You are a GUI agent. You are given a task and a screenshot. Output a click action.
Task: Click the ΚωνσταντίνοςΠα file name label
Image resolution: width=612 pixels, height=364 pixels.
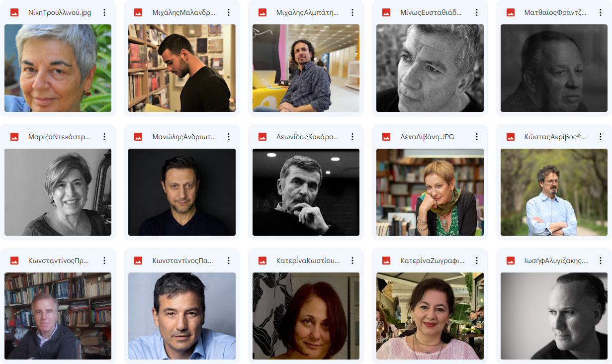coord(183,261)
